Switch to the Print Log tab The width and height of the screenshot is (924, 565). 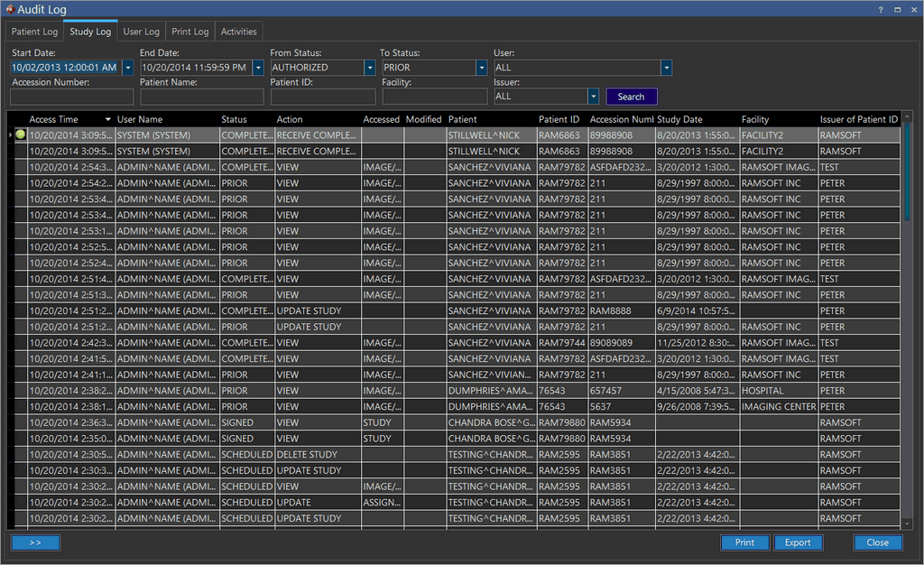click(x=190, y=32)
